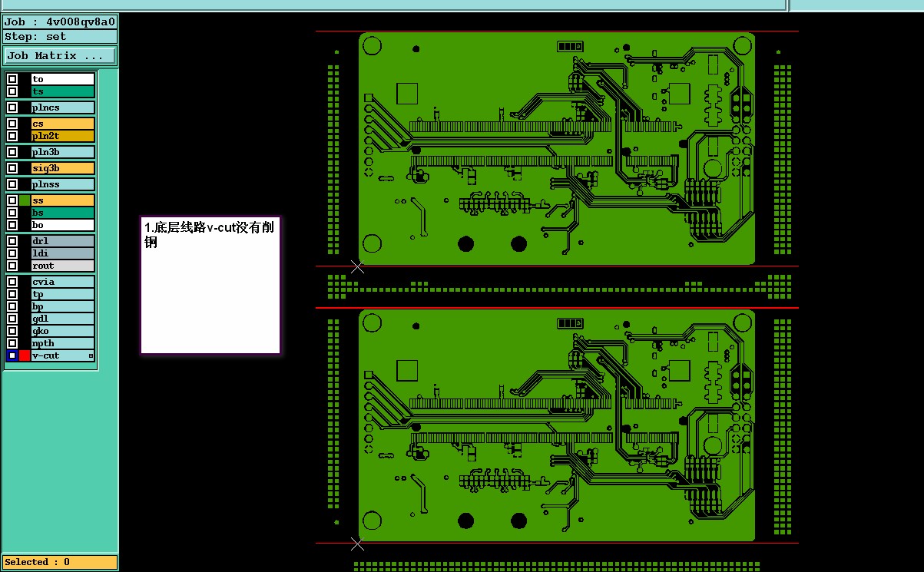Enable the drl layer checkbox

tap(12, 241)
